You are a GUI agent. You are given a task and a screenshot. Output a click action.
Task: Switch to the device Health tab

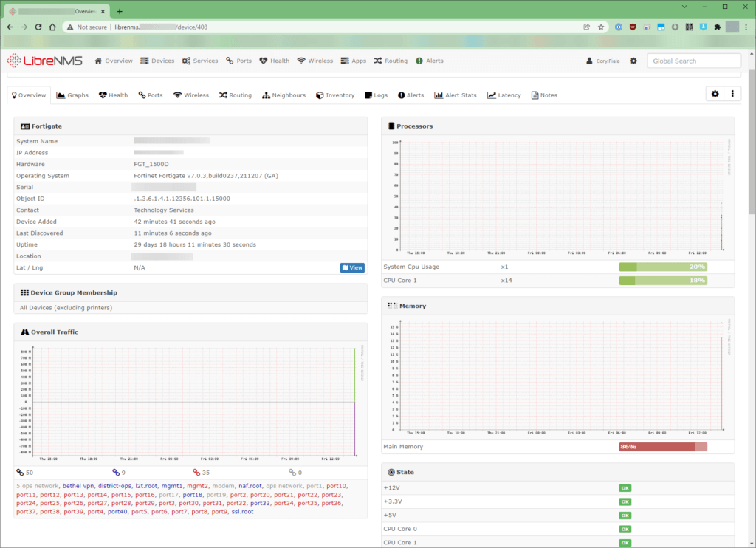(113, 95)
